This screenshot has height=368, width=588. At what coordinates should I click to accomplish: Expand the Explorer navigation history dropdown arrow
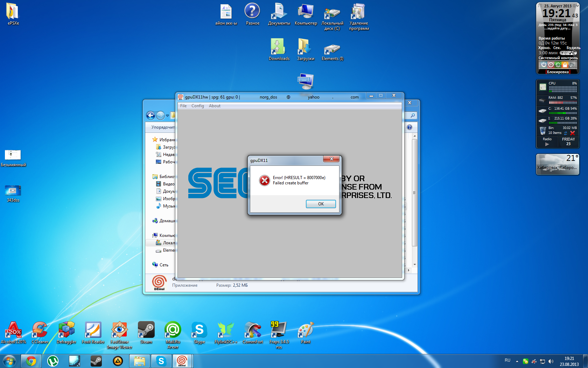pos(167,116)
